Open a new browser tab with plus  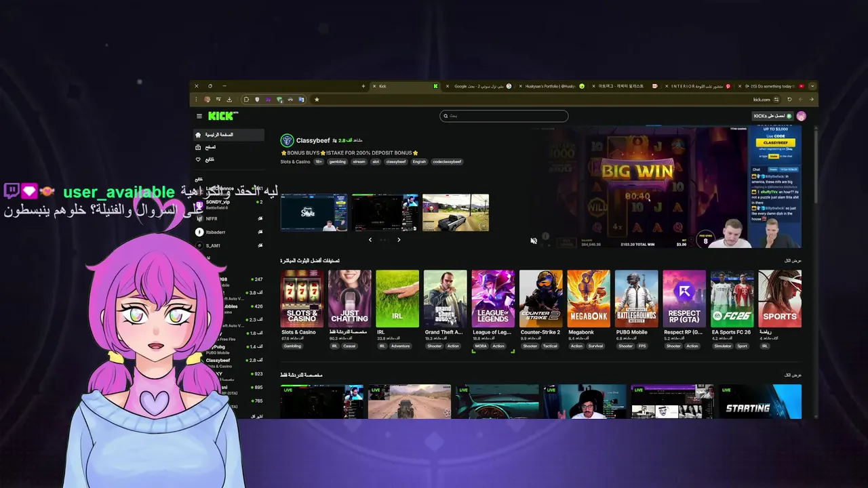tap(363, 86)
